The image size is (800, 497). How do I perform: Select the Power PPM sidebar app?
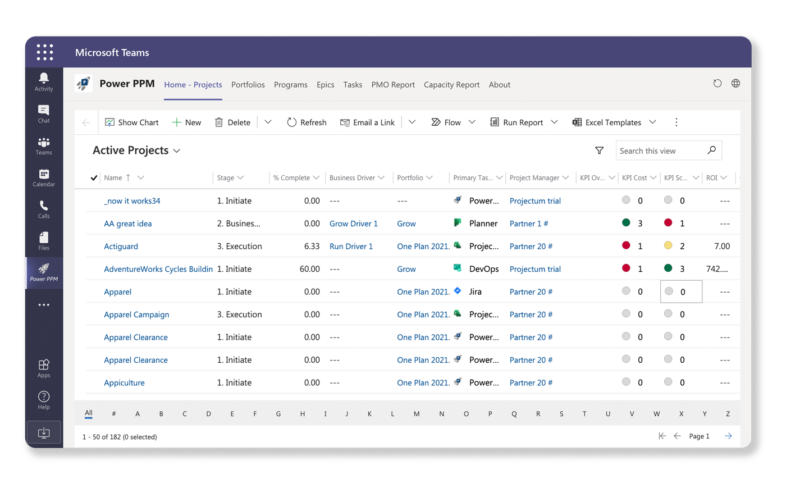pyautogui.click(x=44, y=272)
